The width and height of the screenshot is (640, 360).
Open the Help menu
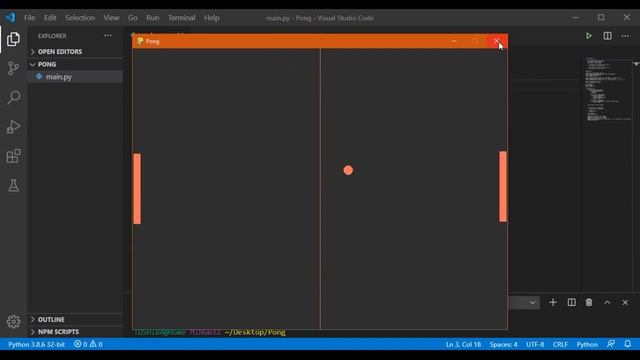coord(211,18)
